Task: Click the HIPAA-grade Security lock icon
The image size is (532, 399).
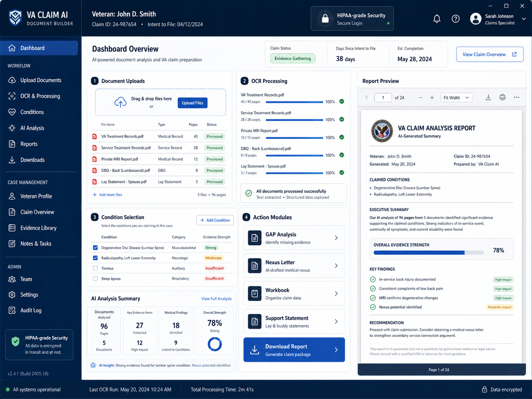Action: pos(325,18)
